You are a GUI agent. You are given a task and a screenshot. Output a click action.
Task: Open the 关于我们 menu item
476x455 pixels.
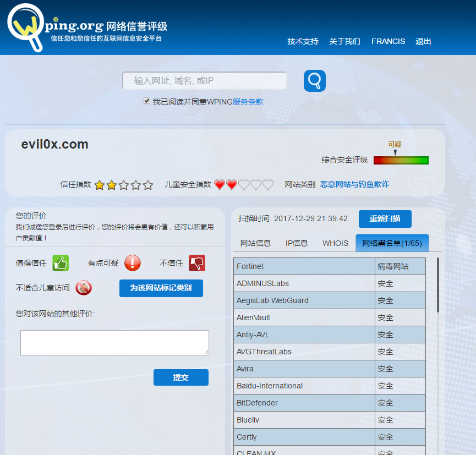click(x=345, y=41)
